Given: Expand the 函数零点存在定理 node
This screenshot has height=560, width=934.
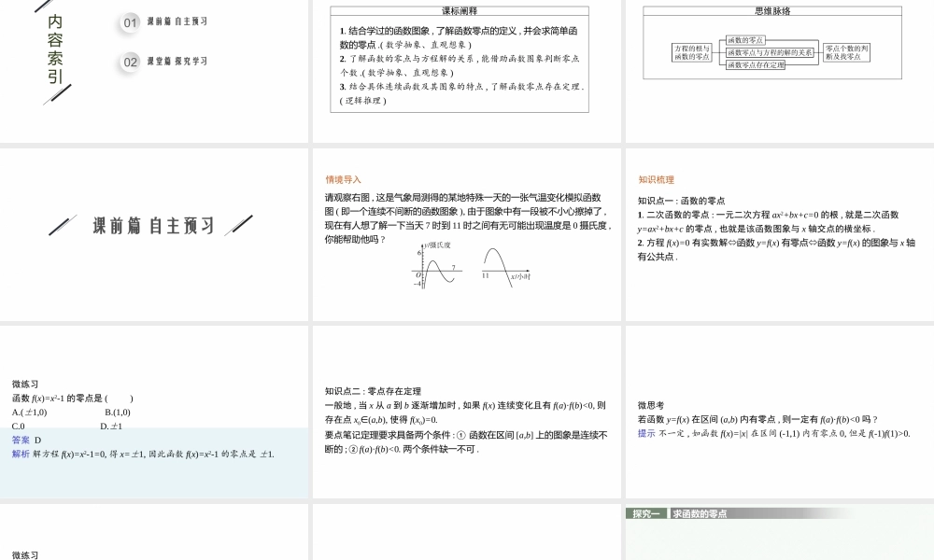Looking at the screenshot, I should (x=755, y=65).
